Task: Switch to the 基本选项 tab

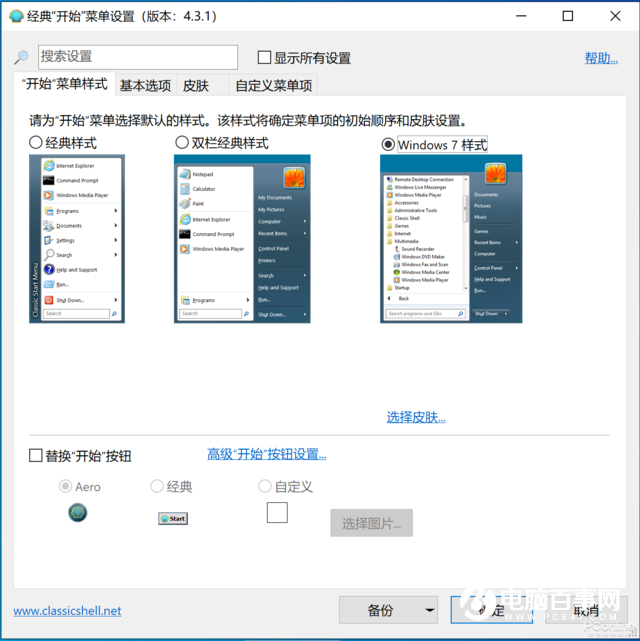Action: (145, 86)
